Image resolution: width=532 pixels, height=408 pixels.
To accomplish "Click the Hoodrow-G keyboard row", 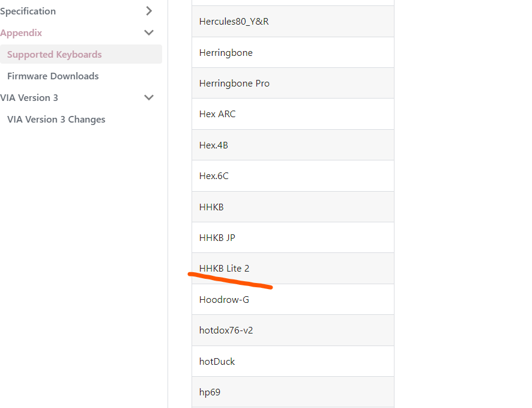I will [293, 299].
